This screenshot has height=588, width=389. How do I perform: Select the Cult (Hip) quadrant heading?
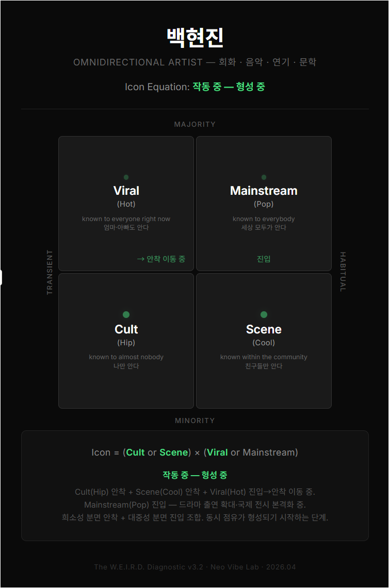[x=126, y=329]
